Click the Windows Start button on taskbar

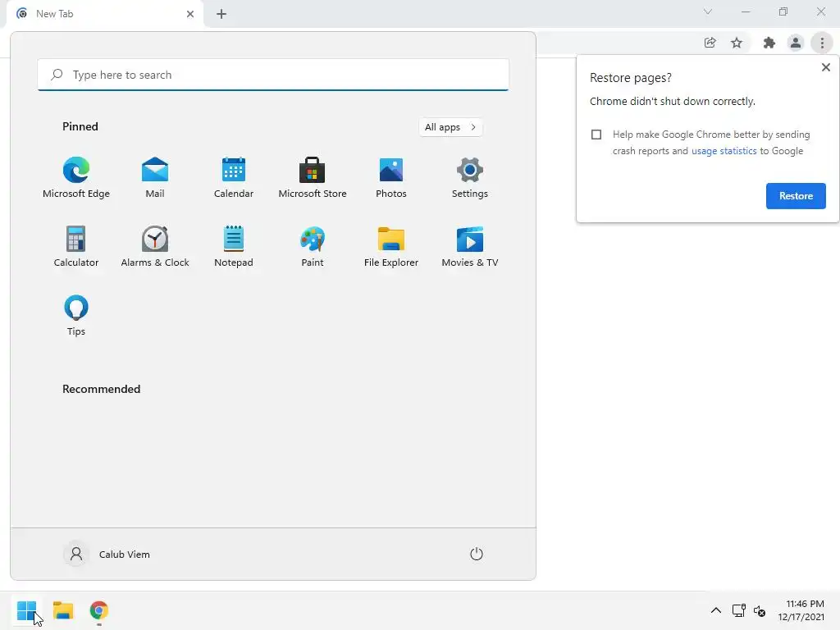pos(26,610)
